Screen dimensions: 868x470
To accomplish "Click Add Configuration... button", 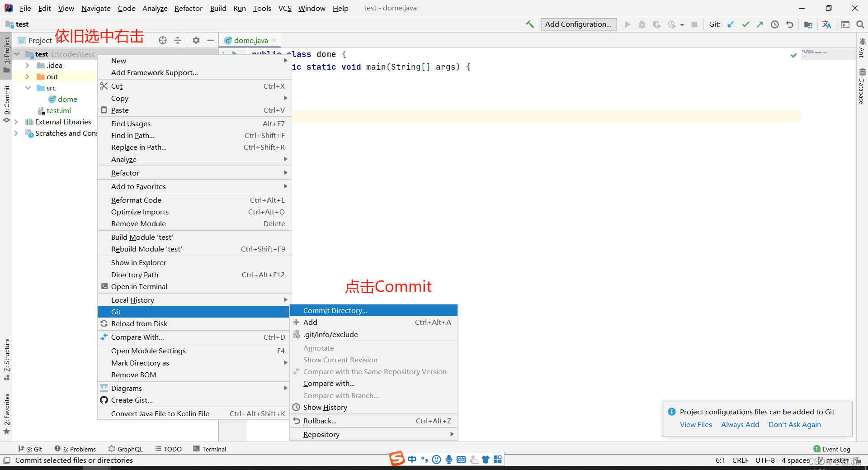I will 579,24.
